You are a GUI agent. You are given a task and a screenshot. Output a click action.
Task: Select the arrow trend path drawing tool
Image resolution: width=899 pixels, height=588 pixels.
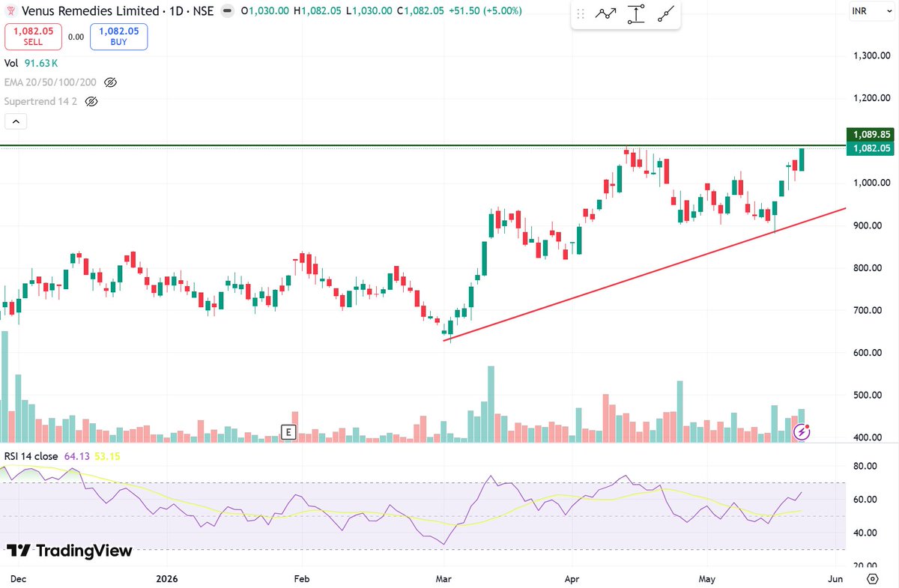605,14
